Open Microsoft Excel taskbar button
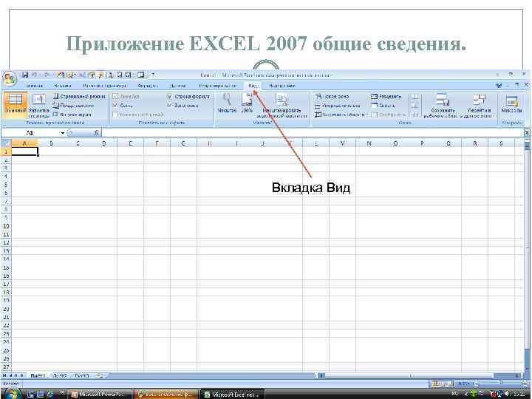The width and height of the screenshot is (532, 399). 233,395
